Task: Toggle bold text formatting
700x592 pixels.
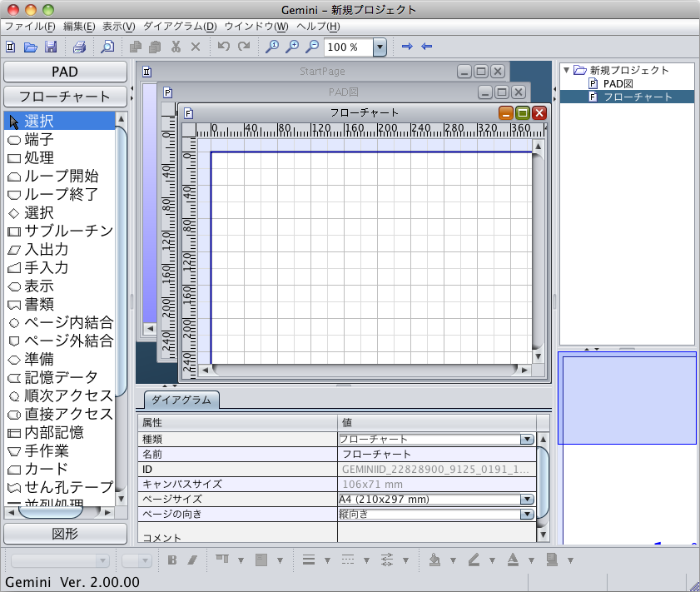Action: pos(171,560)
